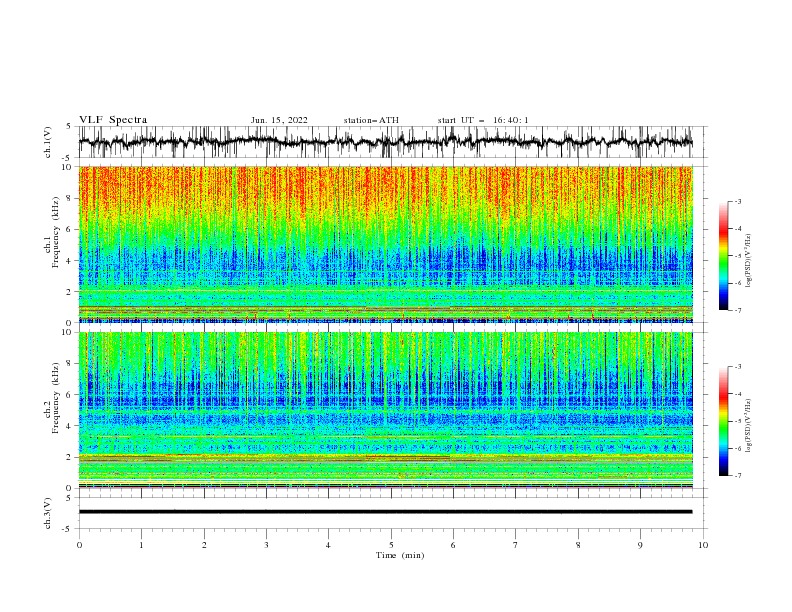Viewport: 792px width, 612px height.
Task: Click the "-7" label on ch.1 colorbar
Action: coord(737,310)
